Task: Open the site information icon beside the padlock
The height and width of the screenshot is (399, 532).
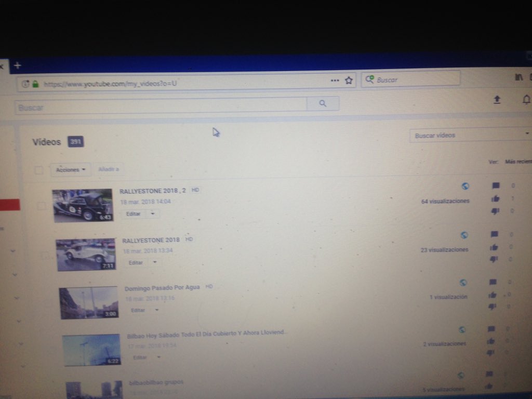Action: (25, 84)
